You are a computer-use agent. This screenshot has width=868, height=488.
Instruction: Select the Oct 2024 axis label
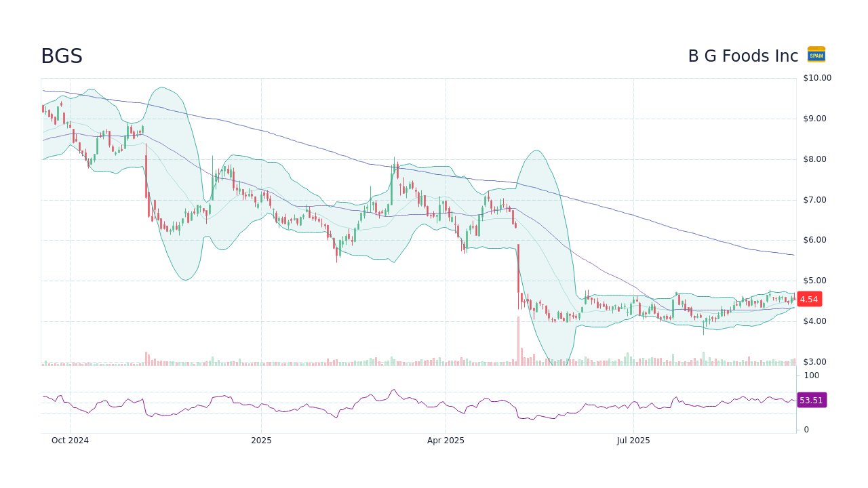pyautogui.click(x=71, y=440)
